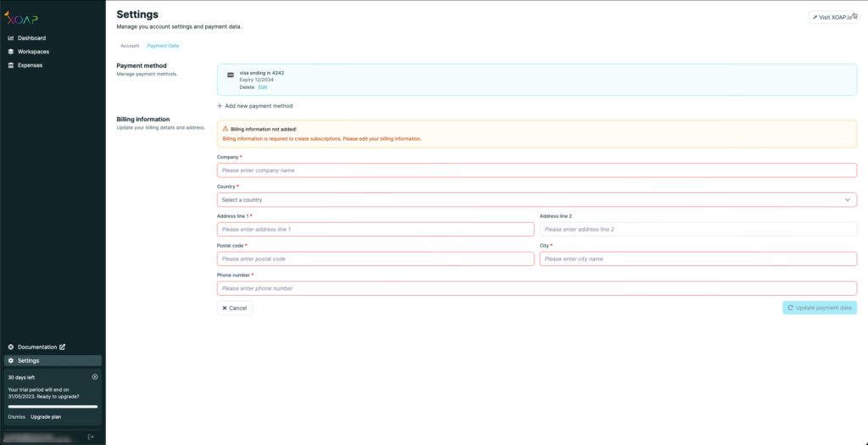Click the trial period progress bar

click(x=53, y=407)
